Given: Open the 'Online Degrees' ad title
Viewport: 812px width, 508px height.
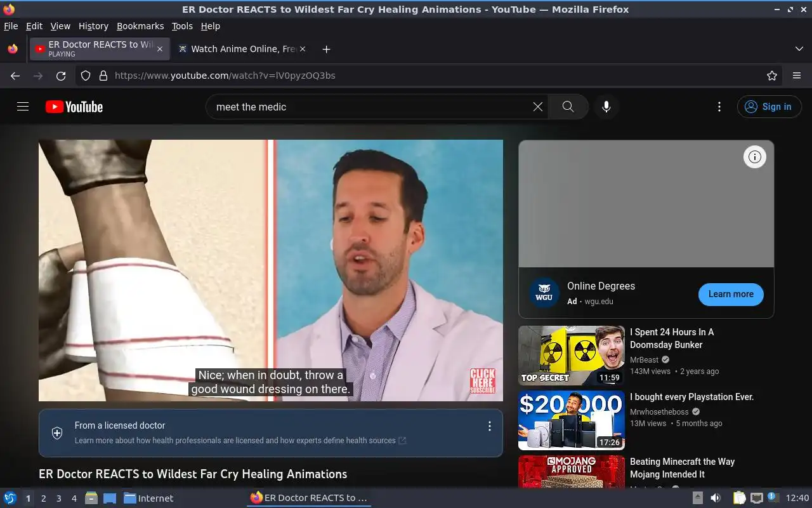Looking at the screenshot, I should (x=601, y=286).
